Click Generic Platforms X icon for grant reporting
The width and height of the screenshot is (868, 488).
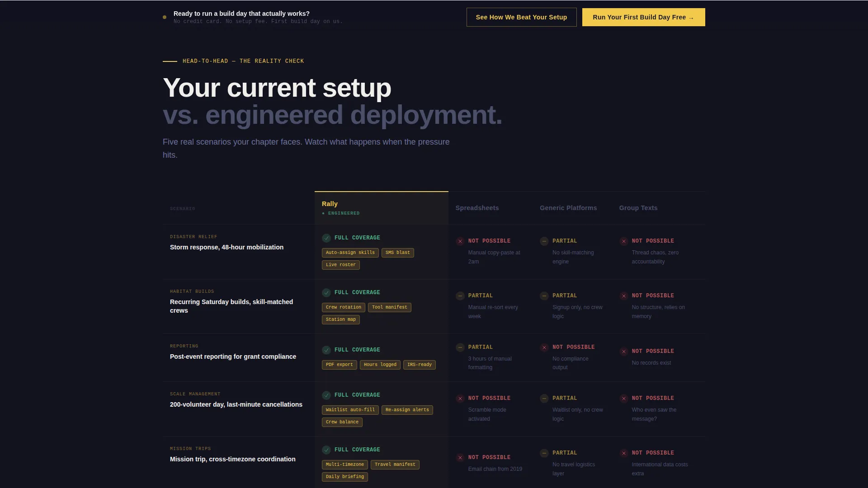[x=544, y=347]
